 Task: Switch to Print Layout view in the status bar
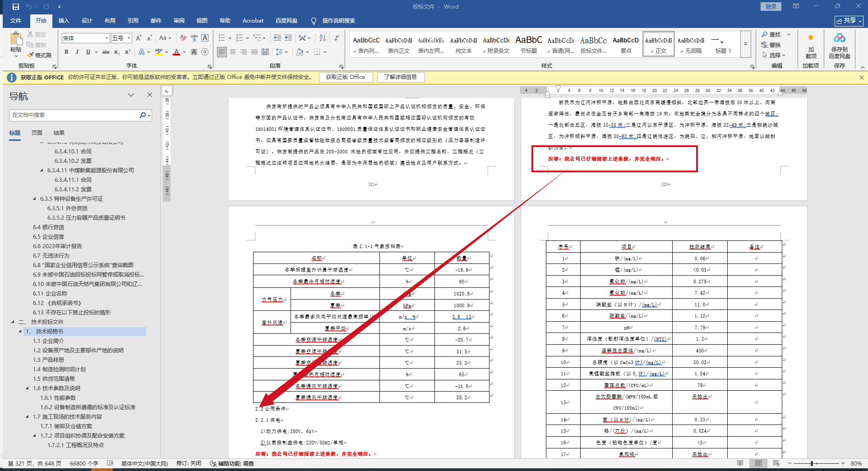pos(758,463)
